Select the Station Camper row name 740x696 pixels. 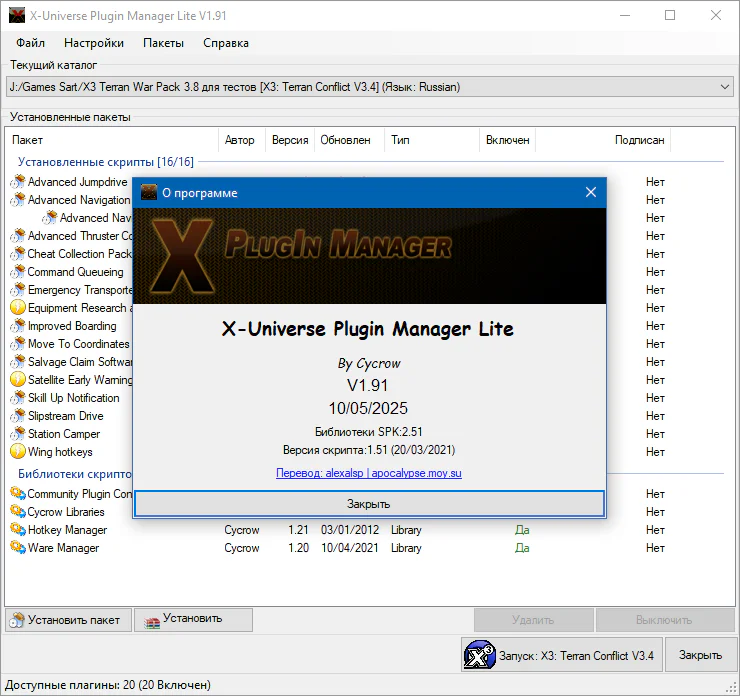(x=64, y=434)
